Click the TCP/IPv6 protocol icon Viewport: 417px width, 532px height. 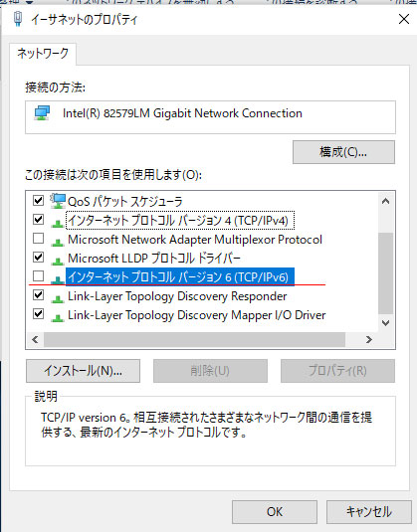[58, 279]
